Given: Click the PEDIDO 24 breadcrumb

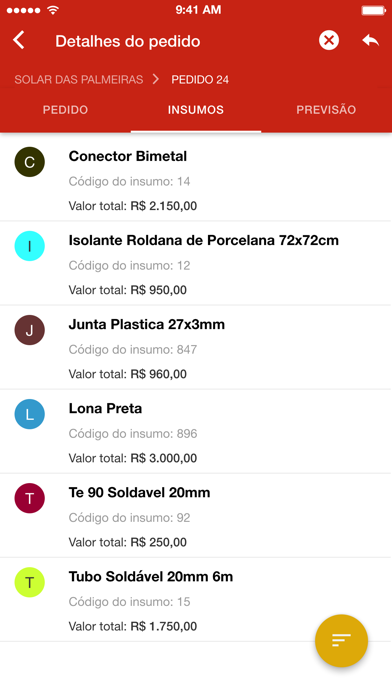Looking at the screenshot, I should (x=200, y=79).
